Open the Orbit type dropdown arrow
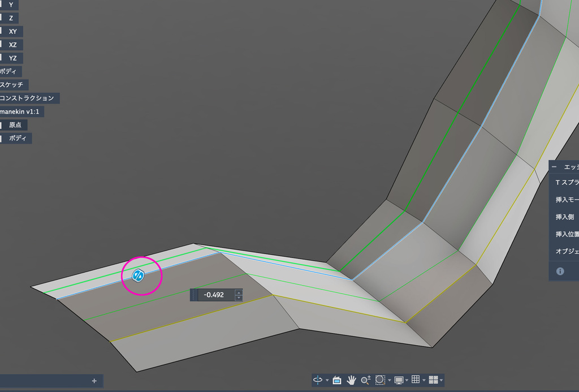Image resolution: width=579 pixels, height=392 pixels. 327,381
